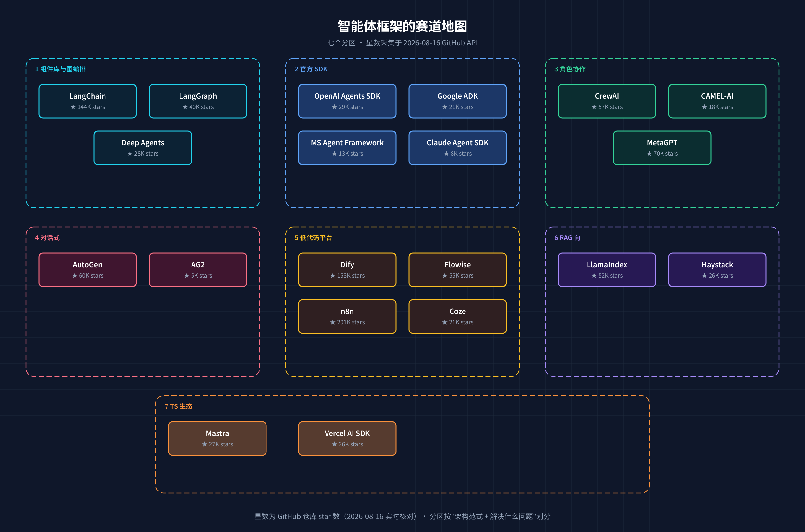
Task: Click the "27K stars" count under Mastra
Action: coord(217,444)
